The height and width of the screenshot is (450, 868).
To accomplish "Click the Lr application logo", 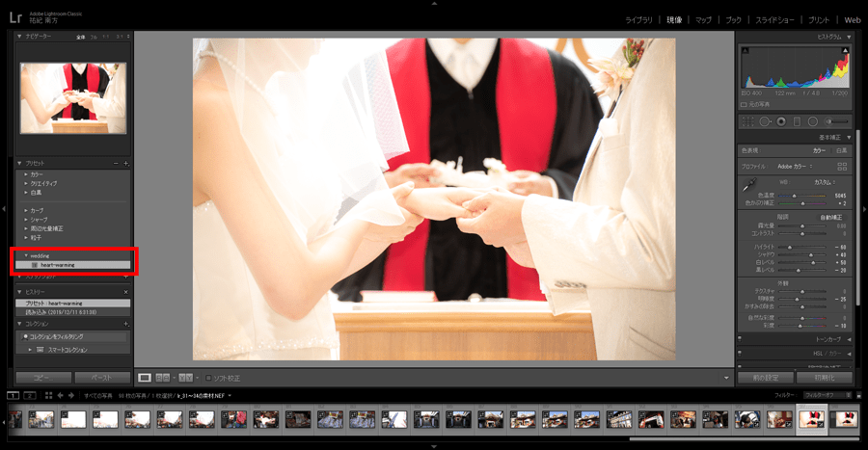I will 15,17.
